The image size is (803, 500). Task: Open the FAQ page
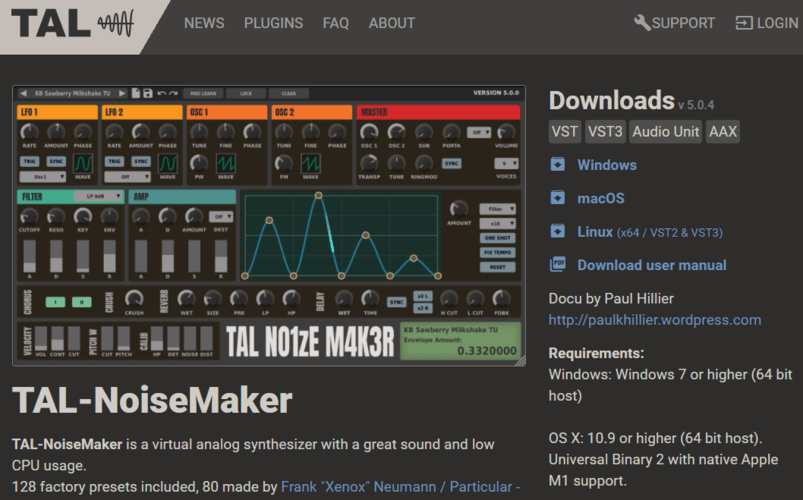335,23
